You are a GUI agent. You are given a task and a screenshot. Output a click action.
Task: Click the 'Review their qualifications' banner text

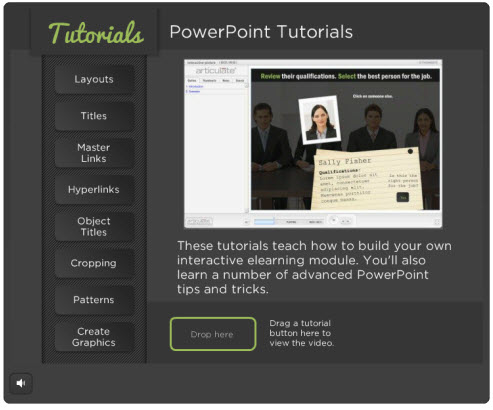point(346,76)
